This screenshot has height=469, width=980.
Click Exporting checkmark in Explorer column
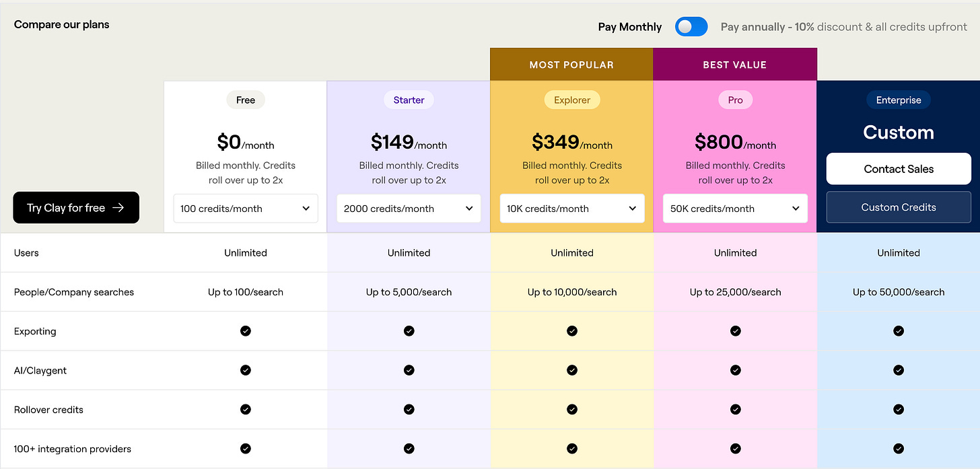pos(572,331)
